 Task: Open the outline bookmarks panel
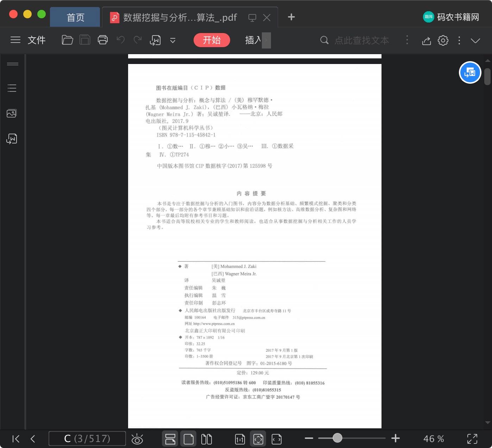tap(12, 88)
